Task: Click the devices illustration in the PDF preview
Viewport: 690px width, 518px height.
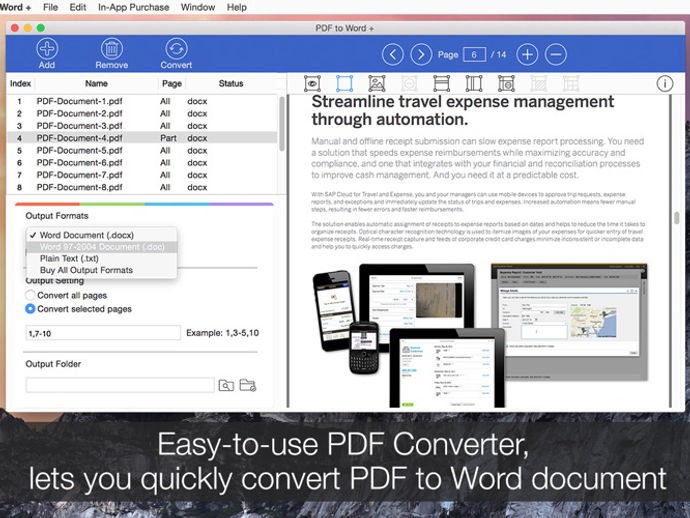Action: click(x=408, y=335)
